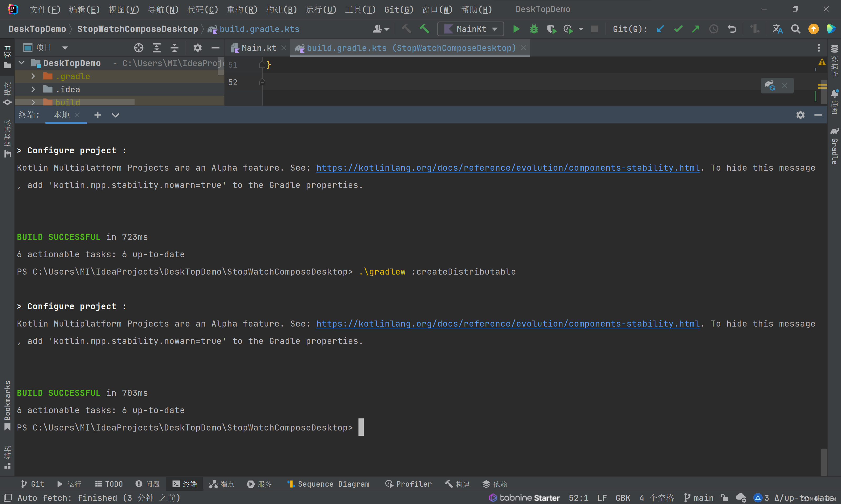Click Load Gradle Changes floating icon
This screenshot has width=841, height=504.
click(770, 85)
